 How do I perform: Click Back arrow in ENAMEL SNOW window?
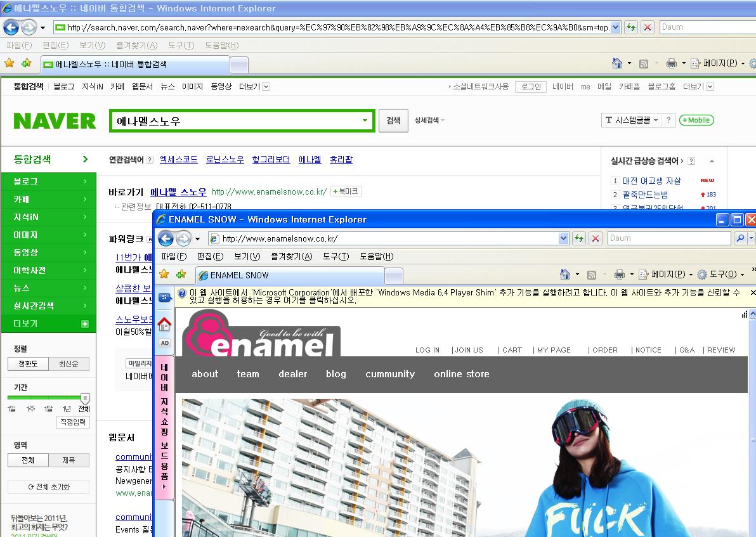pyautogui.click(x=166, y=238)
